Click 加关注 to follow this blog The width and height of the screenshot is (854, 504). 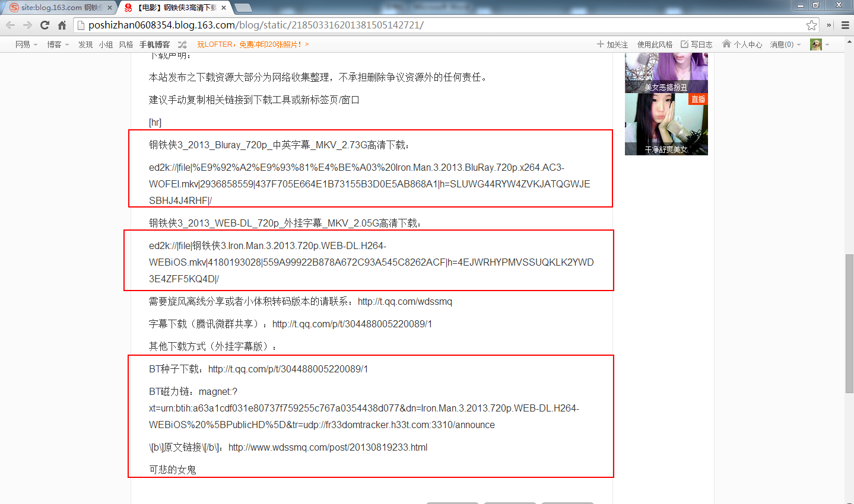tap(612, 44)
